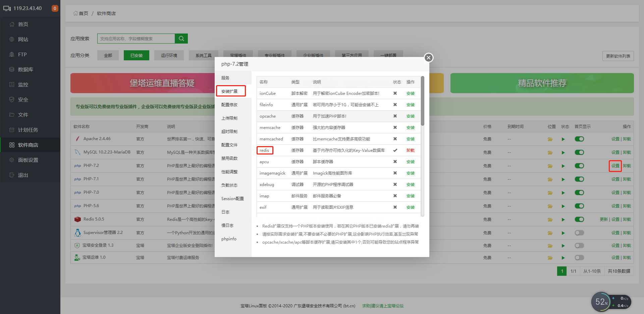Filter by 已安装 category

(x=137, y=55)
